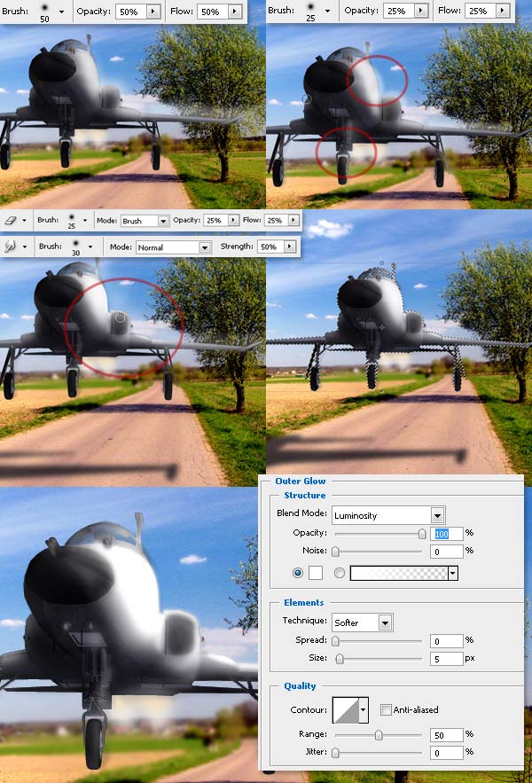This screenshot has width=532, height=783.
Task: Click the 'Contour:' label
Action: coord(309,709)
